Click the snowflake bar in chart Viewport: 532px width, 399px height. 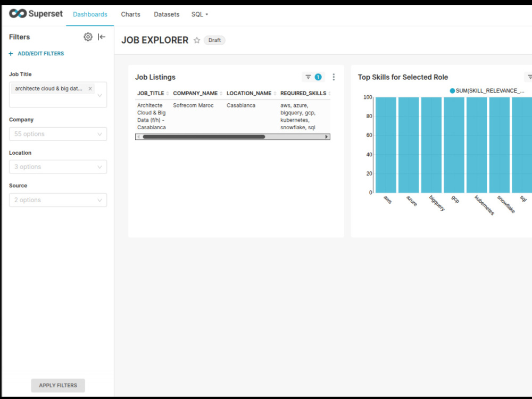(500, 145)
